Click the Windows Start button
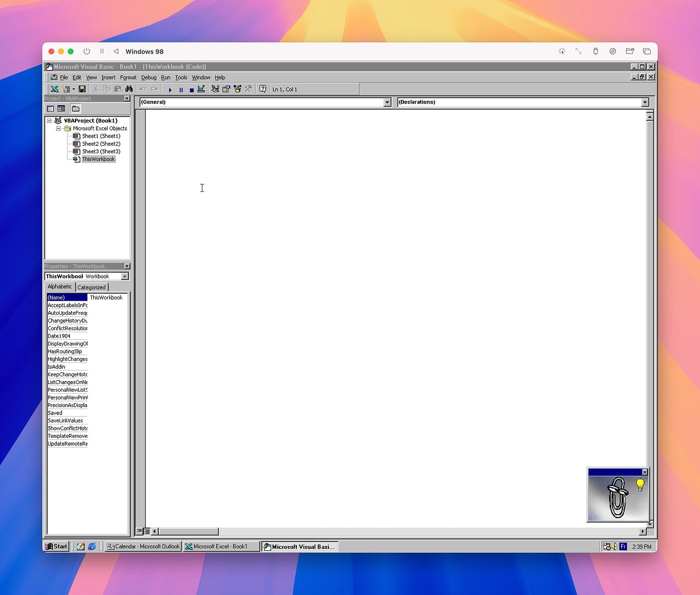 click(x=56, y=546)
